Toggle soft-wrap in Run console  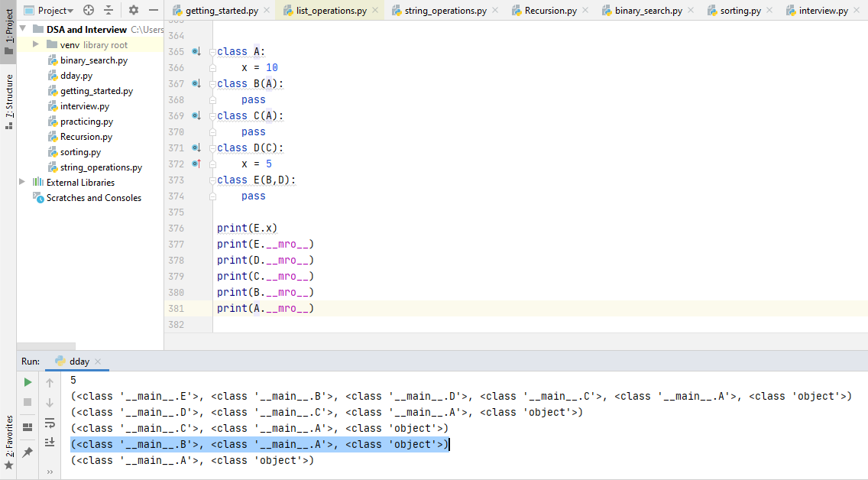pyautogui.click(x=50, y=423)
